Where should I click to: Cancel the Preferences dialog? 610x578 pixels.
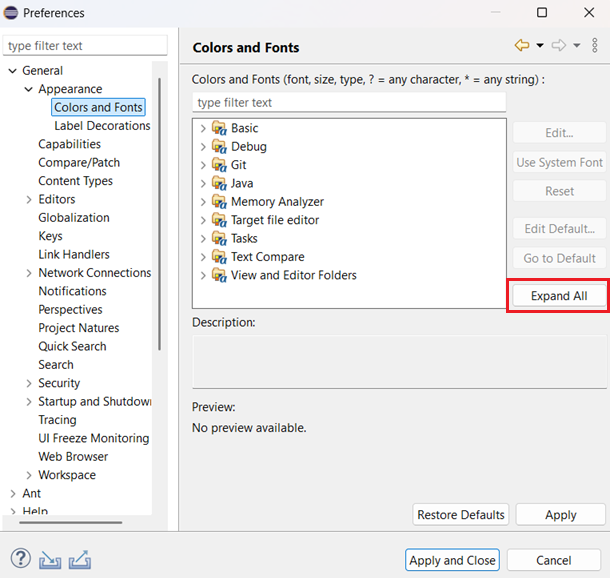pos(554,560)
